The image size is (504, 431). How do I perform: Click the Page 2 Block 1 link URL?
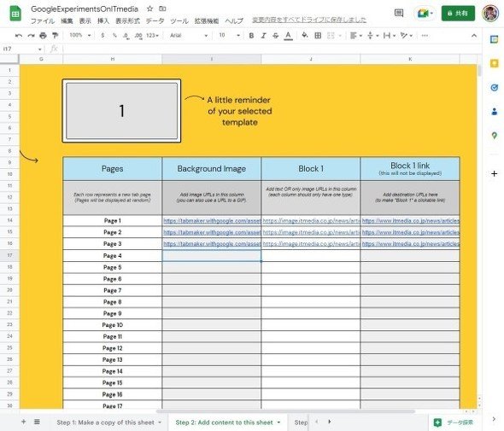[411, 232]
